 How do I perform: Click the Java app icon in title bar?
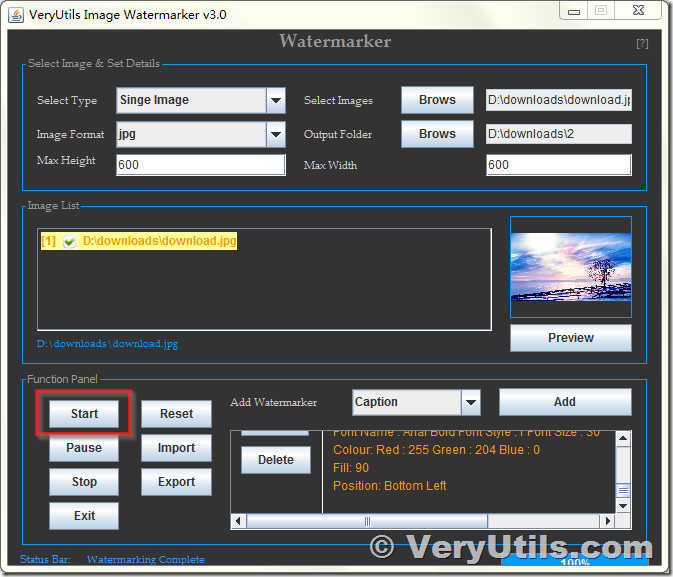[16, 15]
